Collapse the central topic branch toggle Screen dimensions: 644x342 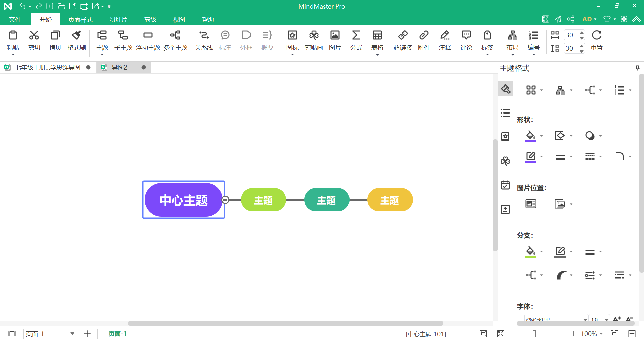[x=226, y=200]
